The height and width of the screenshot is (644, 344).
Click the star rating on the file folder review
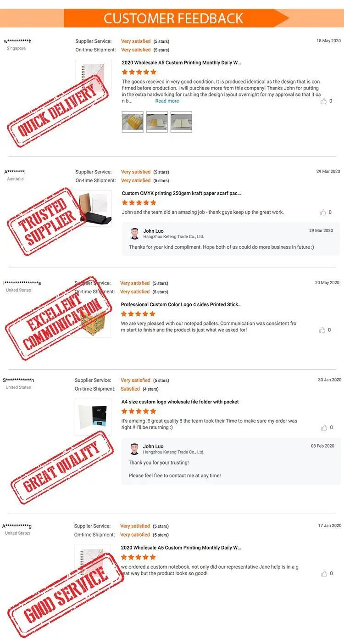(x=139, y=411)
